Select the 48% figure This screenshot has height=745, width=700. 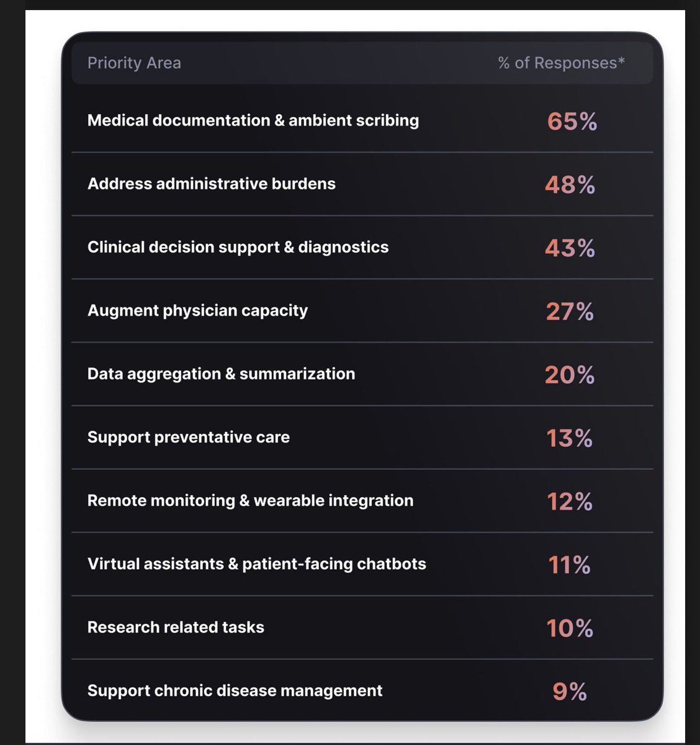[x=570, y=185]
